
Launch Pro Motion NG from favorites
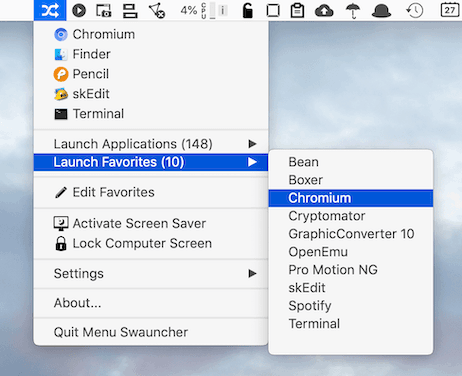pos(351,270)
